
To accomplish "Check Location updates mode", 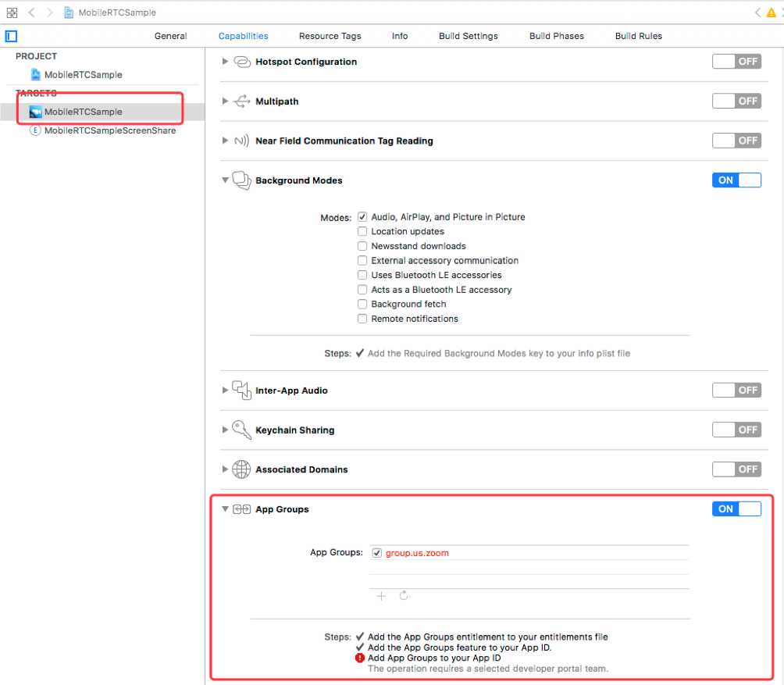I will pos(362,231).
